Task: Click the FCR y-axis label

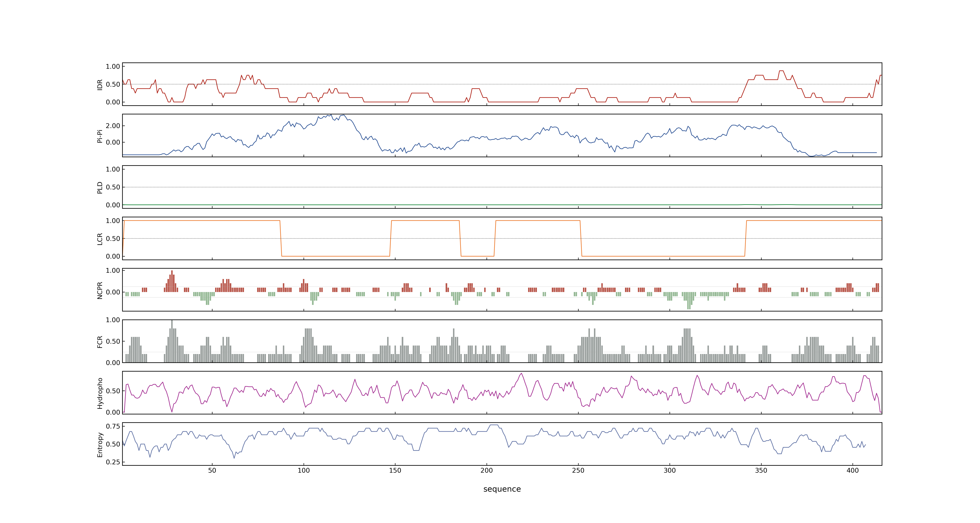Action: (100, 341)
